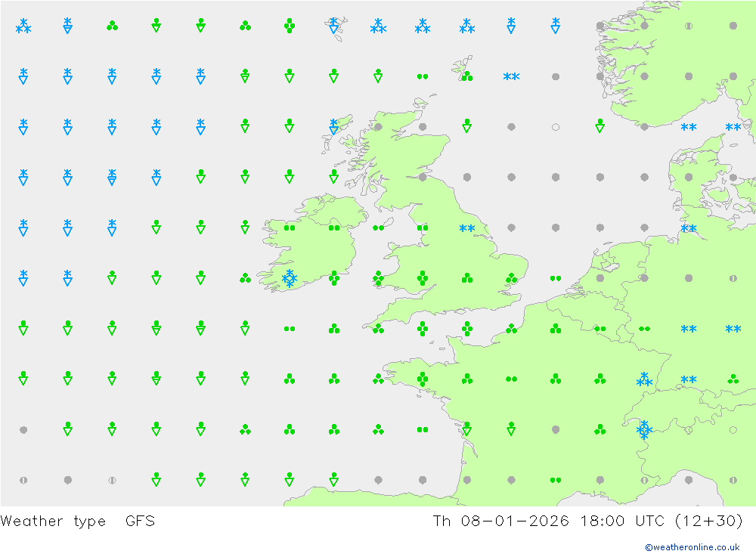
Task: Open the ©weatheronline.co.uk link
Action: pyautogui.click(x=692, y=547)
